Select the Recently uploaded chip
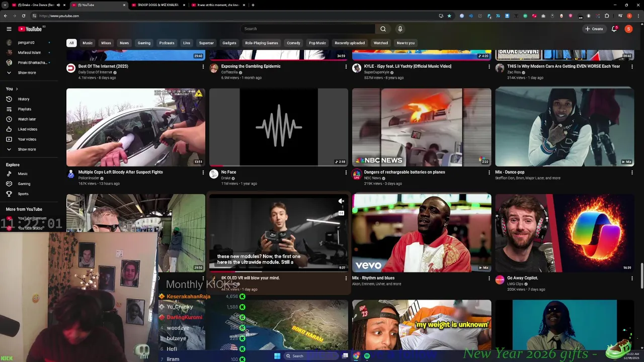The width and height of the screenshot is (644, 362). pyautogui.click(x=350, y=43)
